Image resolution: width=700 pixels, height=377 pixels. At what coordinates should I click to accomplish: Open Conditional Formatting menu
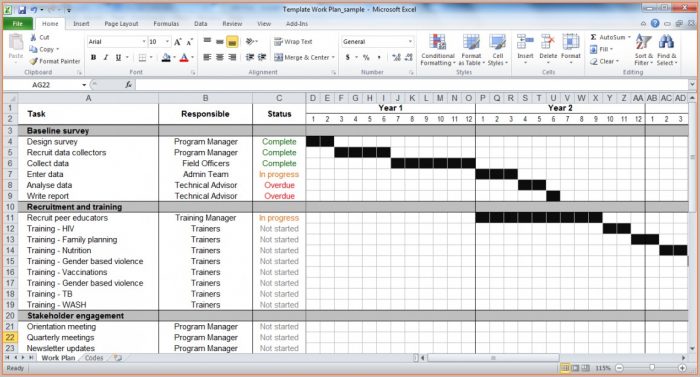point(438,50)
